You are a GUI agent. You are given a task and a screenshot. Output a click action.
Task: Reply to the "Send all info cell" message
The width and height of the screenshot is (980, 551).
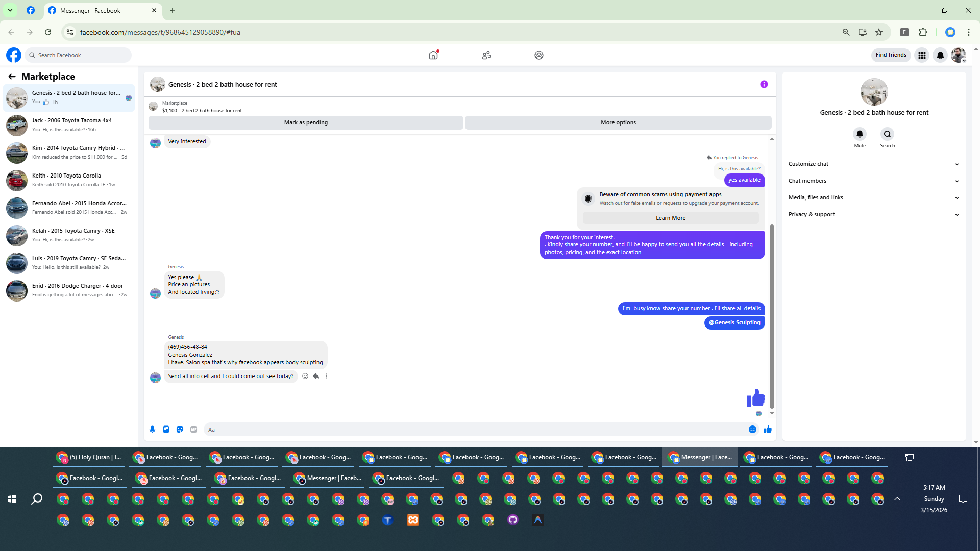pyautogui.click(x=316, y=376)
